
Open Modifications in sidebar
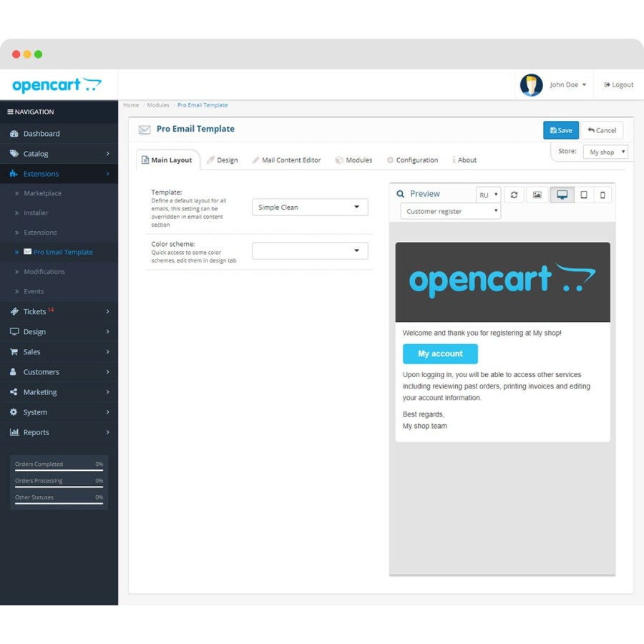[x=44, y=271]
